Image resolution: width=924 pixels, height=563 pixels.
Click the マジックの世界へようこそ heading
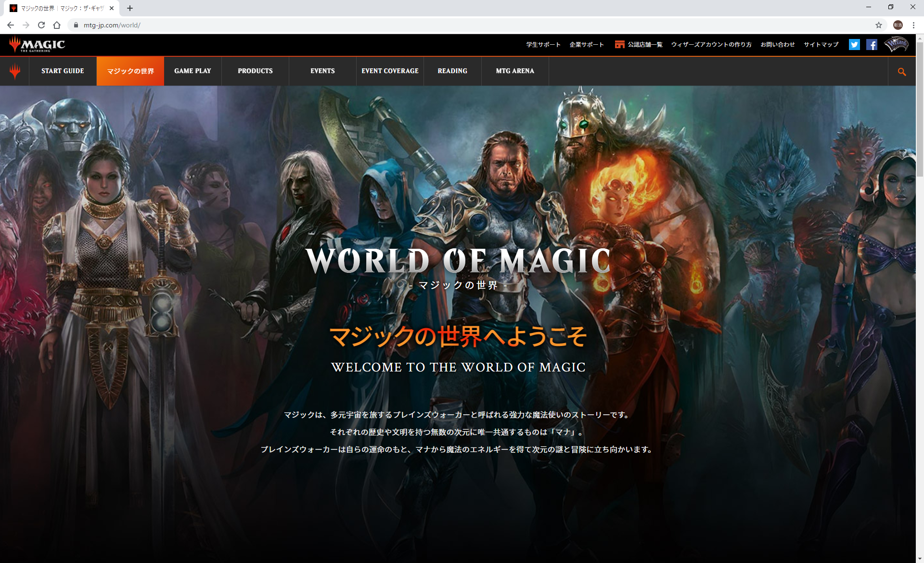(458, 336)
